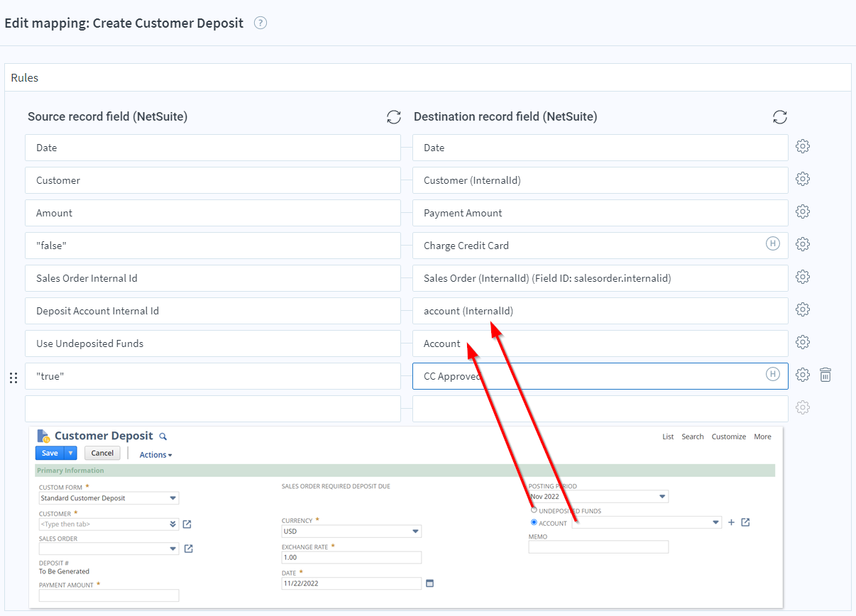Click empty destination field in last row

coord(600,409)
